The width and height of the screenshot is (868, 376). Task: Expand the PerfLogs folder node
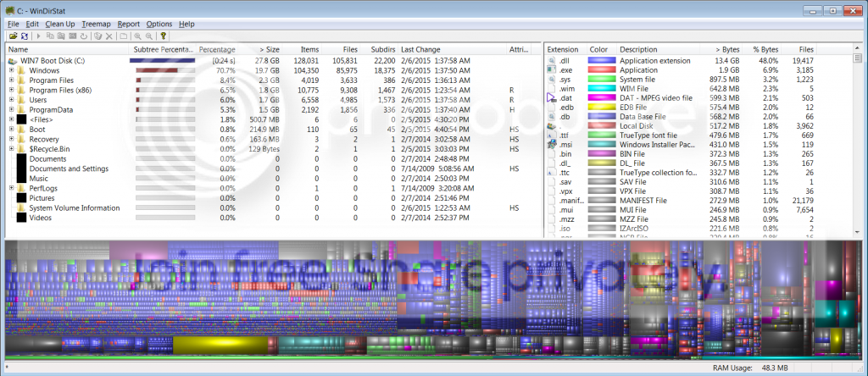[11, 189]
